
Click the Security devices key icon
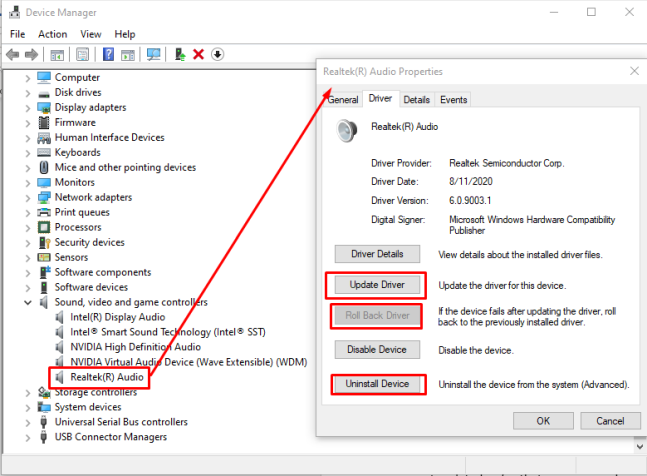coord(44,243)
